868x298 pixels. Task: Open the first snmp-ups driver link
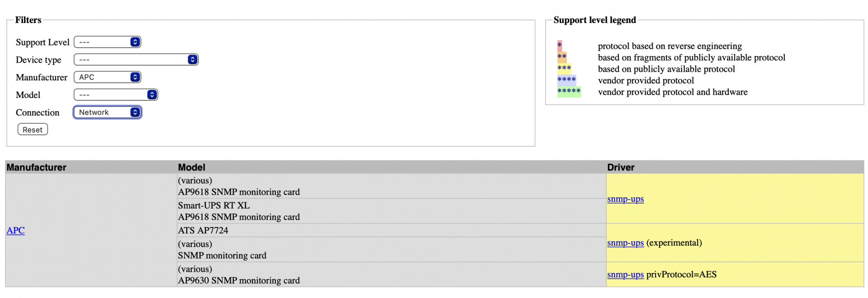click(625, 199)
